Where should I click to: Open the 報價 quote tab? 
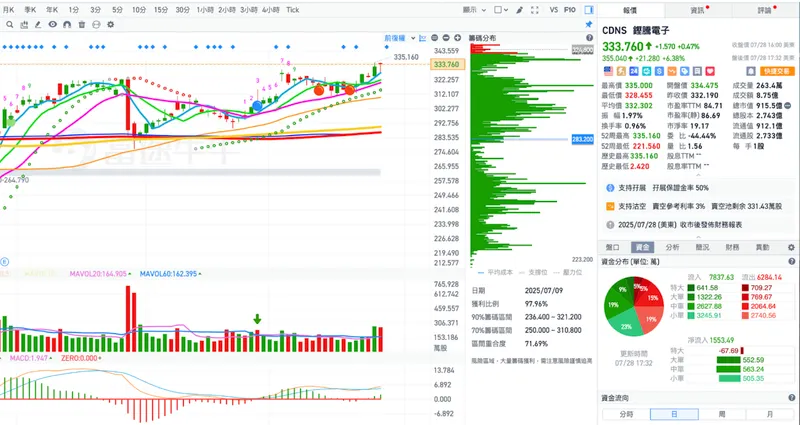pyautogui.click(x=630, y=10)
